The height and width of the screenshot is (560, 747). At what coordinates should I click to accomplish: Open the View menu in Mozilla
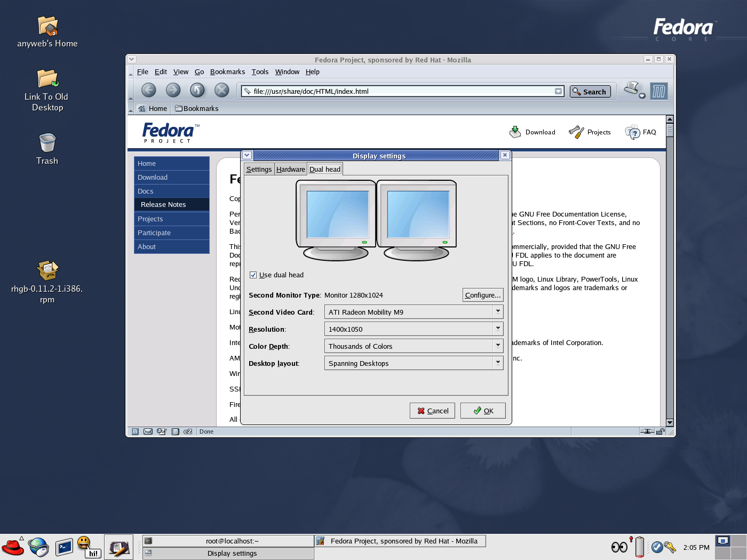pyautogui.click(x=181, y=72)
